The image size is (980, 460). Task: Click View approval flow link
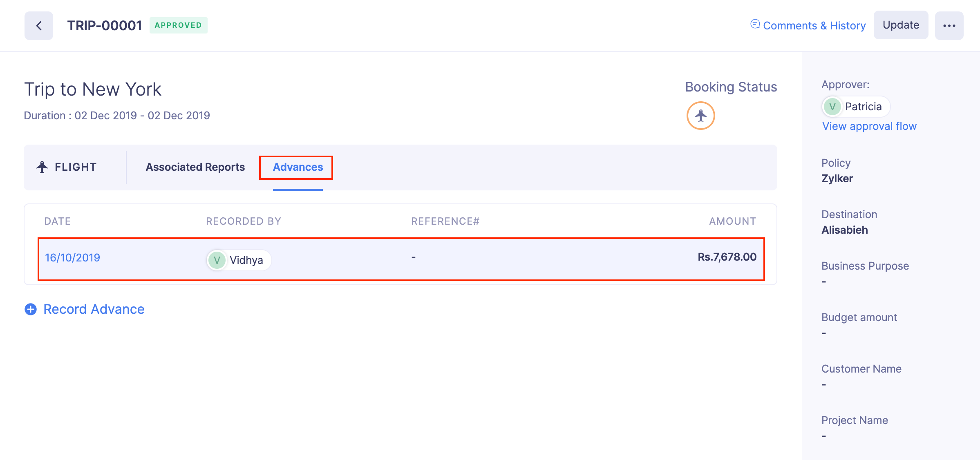(x=869, y=126)
